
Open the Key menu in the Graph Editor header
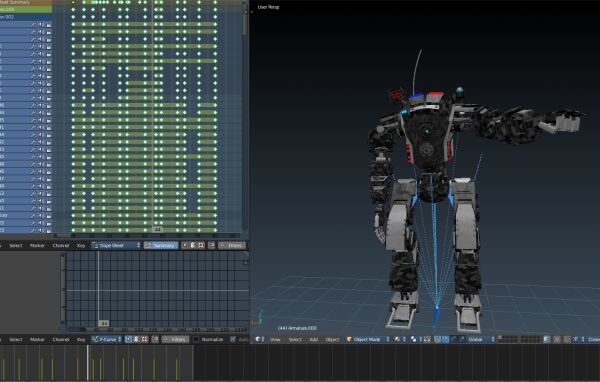[x=81, y=340]
